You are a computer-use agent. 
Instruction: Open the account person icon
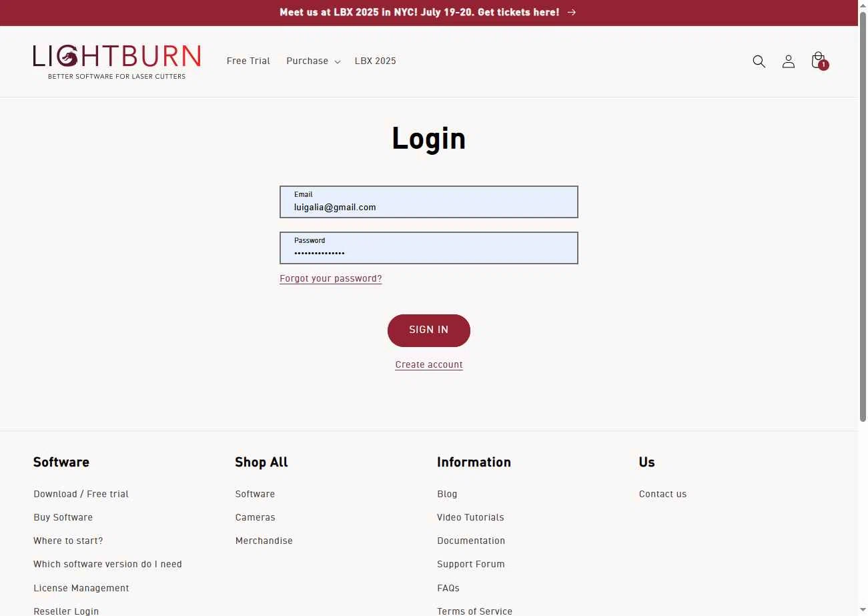tap(789, 61)
